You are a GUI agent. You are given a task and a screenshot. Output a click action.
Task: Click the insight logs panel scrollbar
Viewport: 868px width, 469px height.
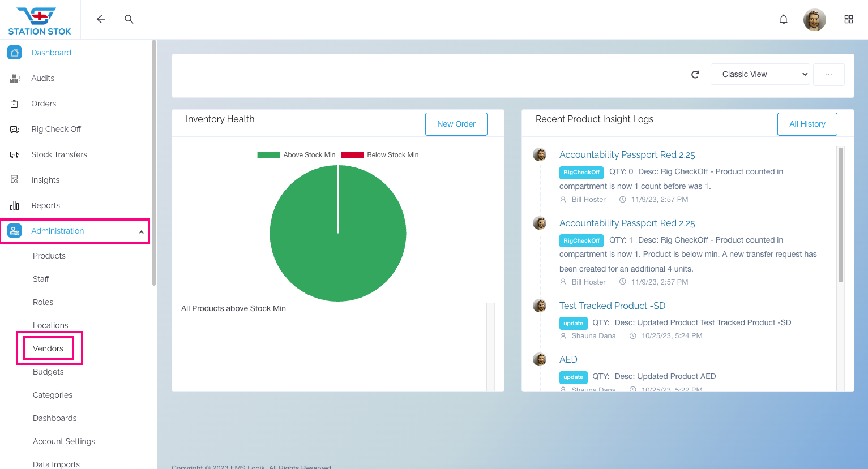tap(841, 215)
